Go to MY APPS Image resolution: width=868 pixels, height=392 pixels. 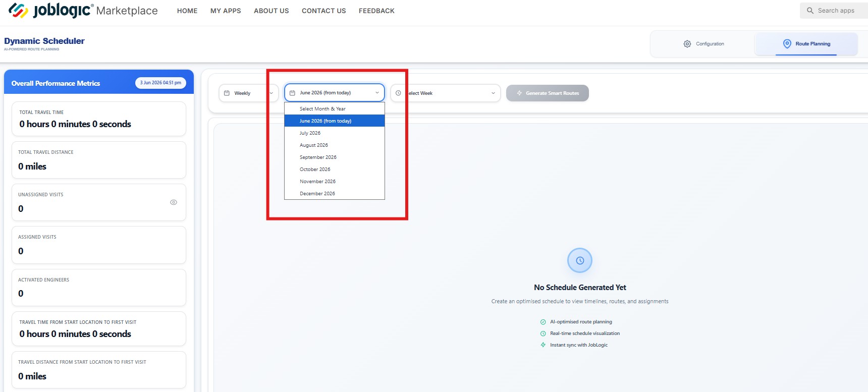[x=226, y=11]
